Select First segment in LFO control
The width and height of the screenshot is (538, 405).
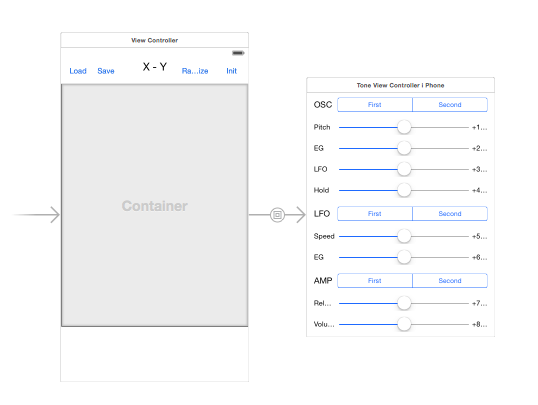pos(375,213)
